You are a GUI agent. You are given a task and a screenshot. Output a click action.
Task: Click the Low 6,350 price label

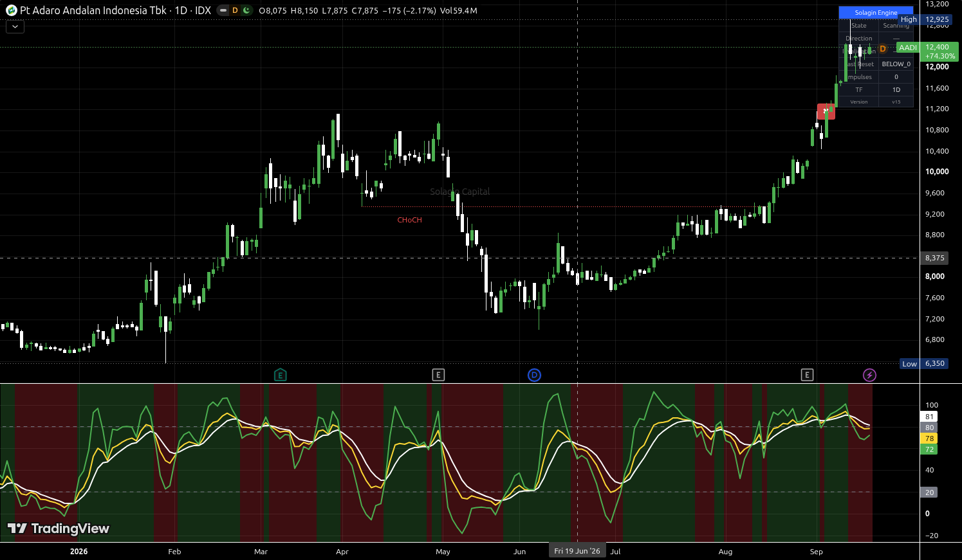coord(925,363)
